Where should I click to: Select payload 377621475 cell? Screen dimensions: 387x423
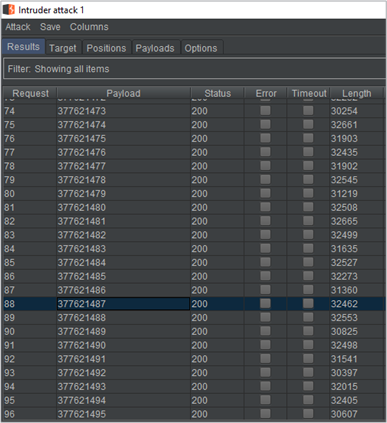click(x=123, y=138)
